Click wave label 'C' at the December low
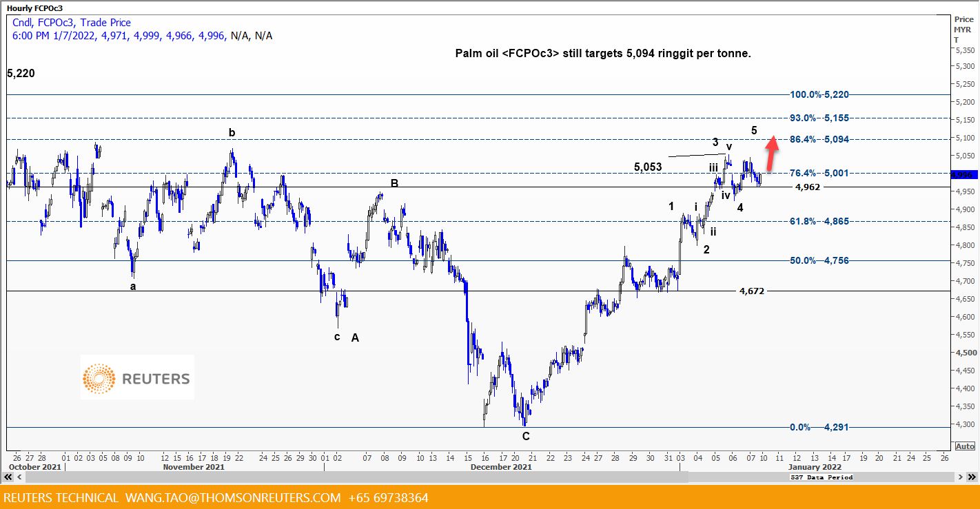 pos(526,436)
